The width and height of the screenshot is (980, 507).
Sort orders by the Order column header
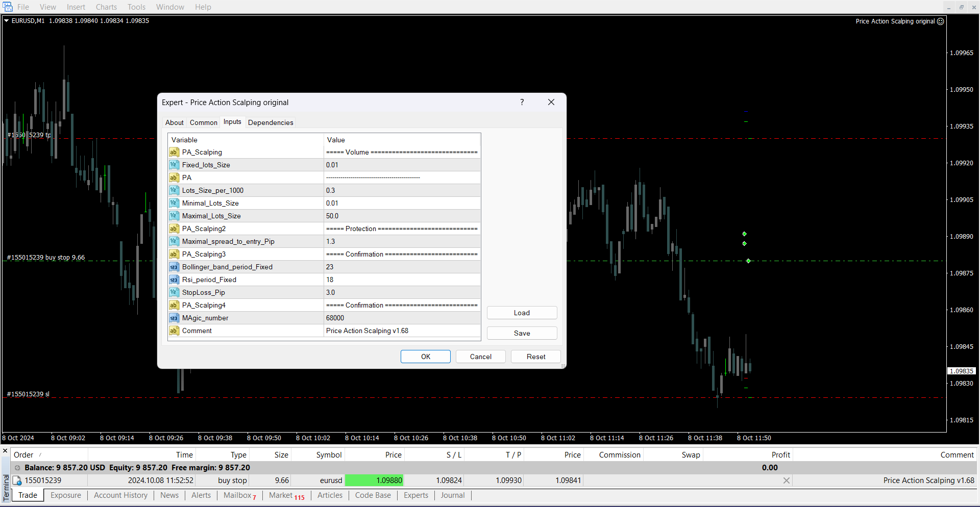pos(23,455)
